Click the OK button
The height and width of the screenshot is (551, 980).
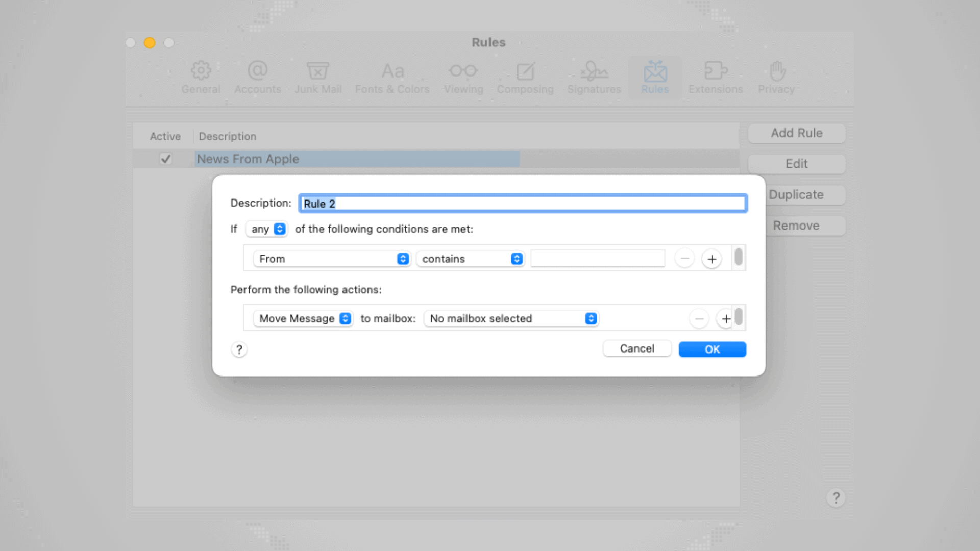coord(712,349)
